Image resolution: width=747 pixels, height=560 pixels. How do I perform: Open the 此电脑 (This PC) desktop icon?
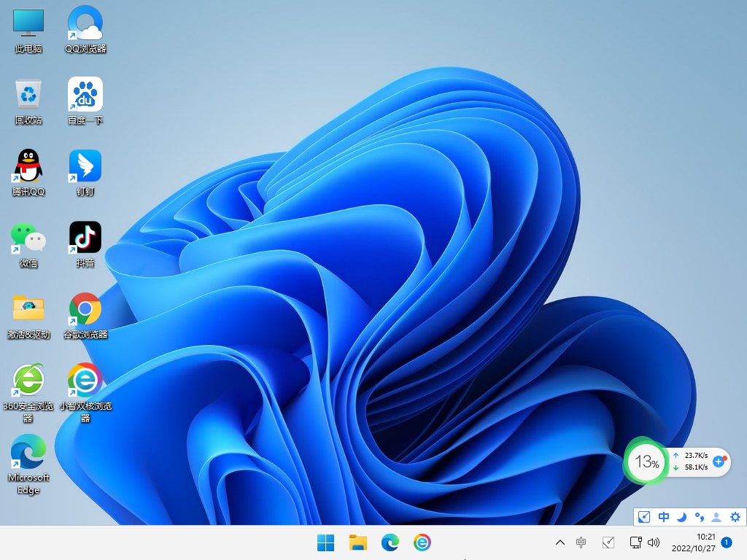pos(28,29)
